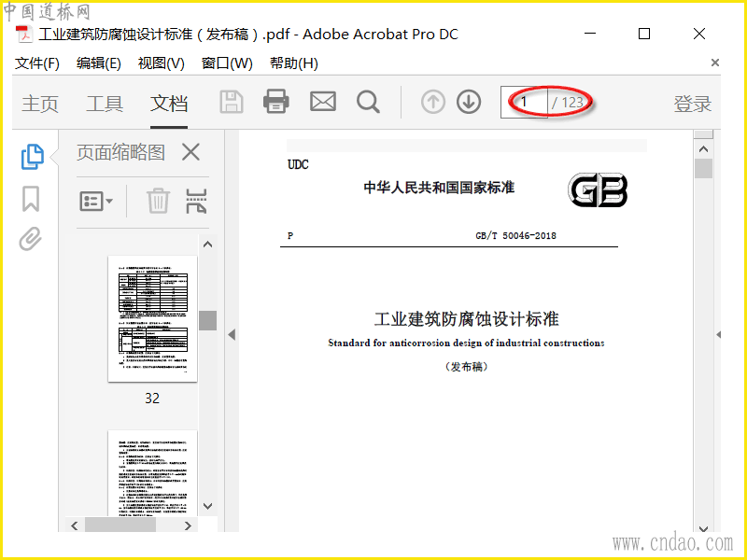Close the document with the menu bar X
This screenshot has height=560, width=747.
click(714, 63)
